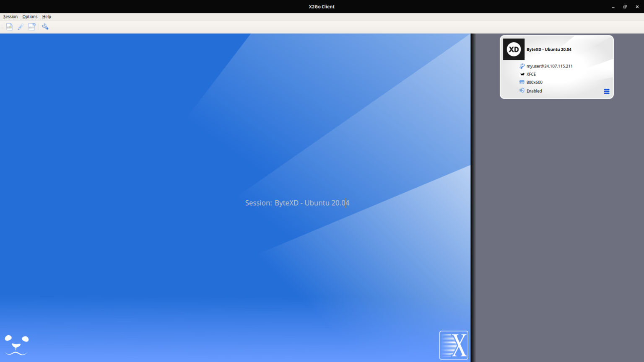Image resolution: width=644 pixels, height=362 pixels.
Task: Click the sound icon next to Enabled
Action: (522, 90)
